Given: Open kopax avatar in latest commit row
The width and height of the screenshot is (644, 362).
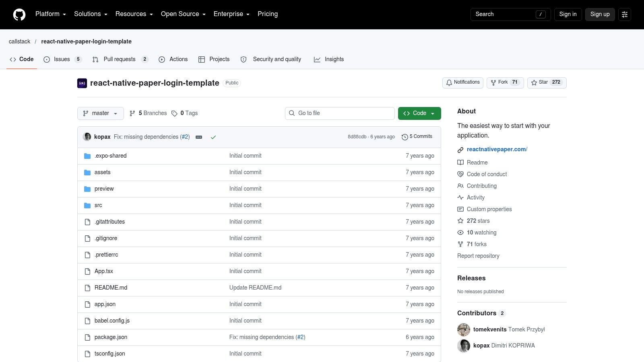Looking at the screenshot, I should pos(87,137).
